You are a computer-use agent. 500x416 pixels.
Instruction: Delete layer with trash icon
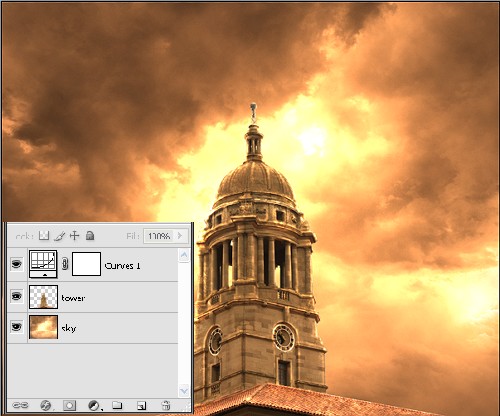(x=166, y=405)
